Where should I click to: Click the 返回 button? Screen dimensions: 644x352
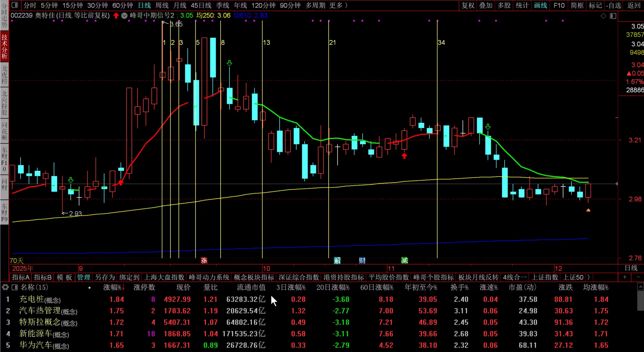634,5
